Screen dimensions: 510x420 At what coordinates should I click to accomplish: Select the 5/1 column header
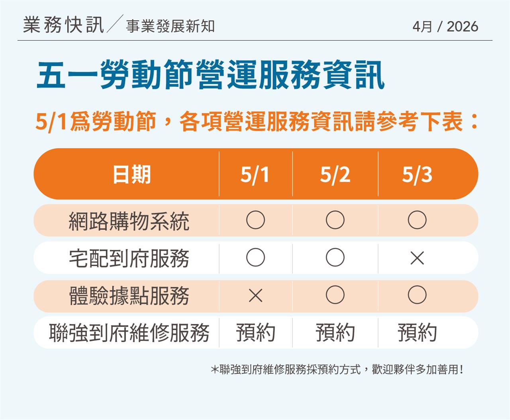[255, 175]
